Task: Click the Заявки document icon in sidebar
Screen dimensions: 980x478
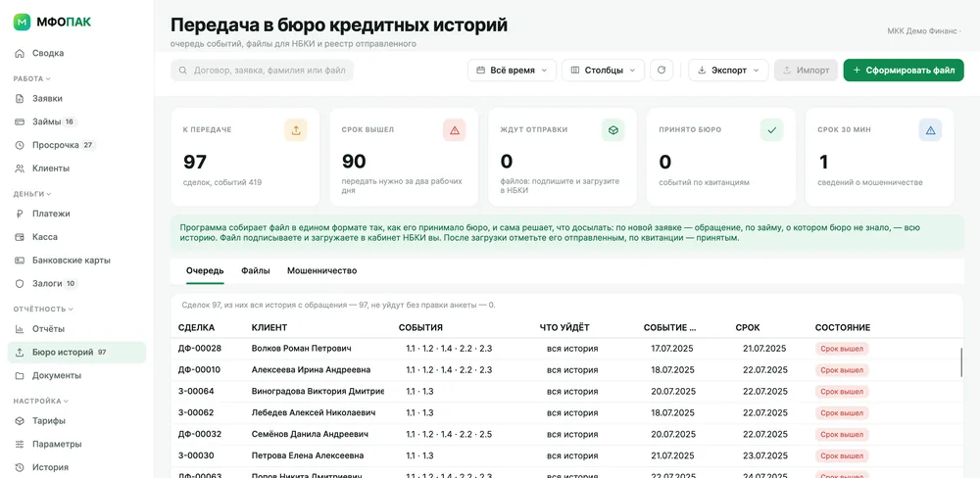Action: (x=20, y=99)
